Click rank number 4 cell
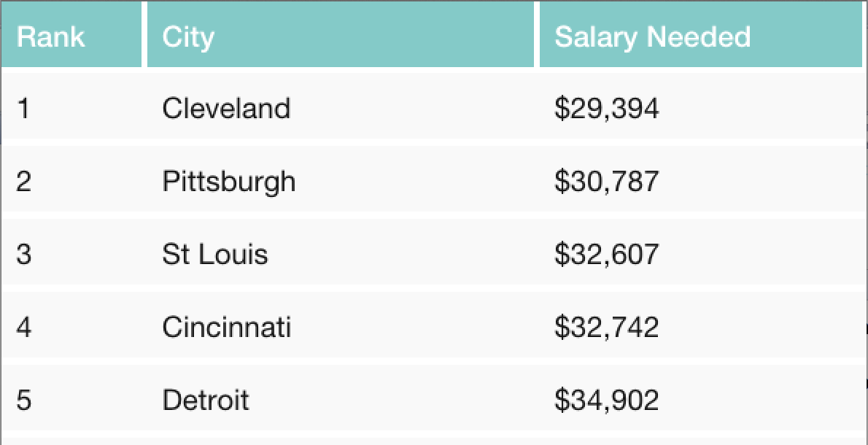Viewport: 868px width, 445px height. pos(24,327)
